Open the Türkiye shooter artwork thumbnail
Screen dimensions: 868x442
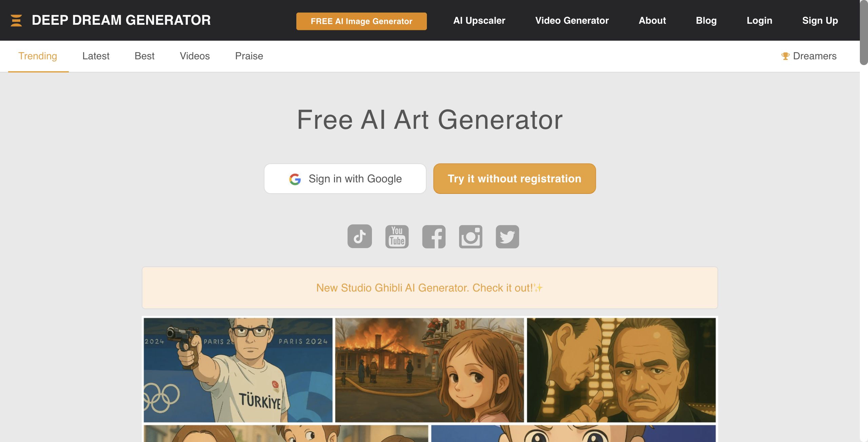[238, 370]
